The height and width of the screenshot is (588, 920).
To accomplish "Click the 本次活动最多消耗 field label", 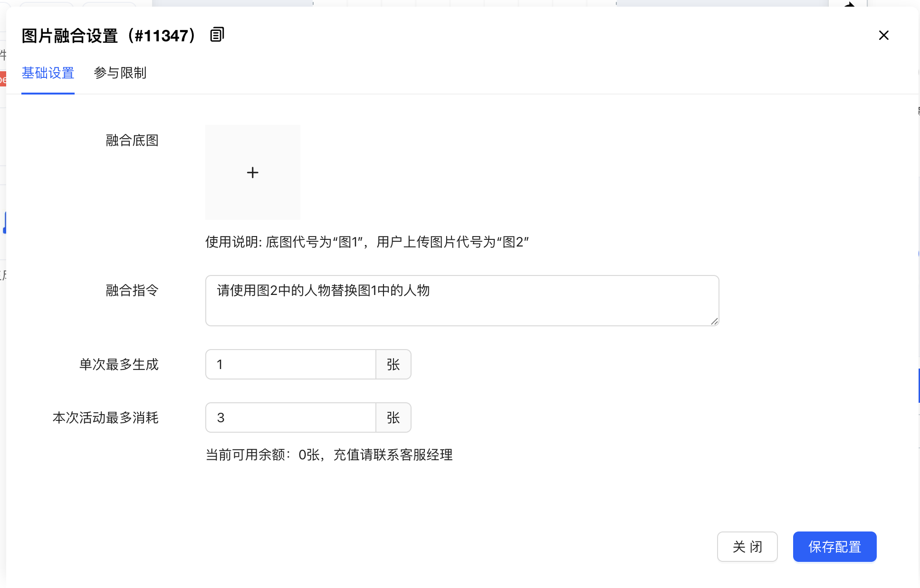I will (x=105, y=417).
